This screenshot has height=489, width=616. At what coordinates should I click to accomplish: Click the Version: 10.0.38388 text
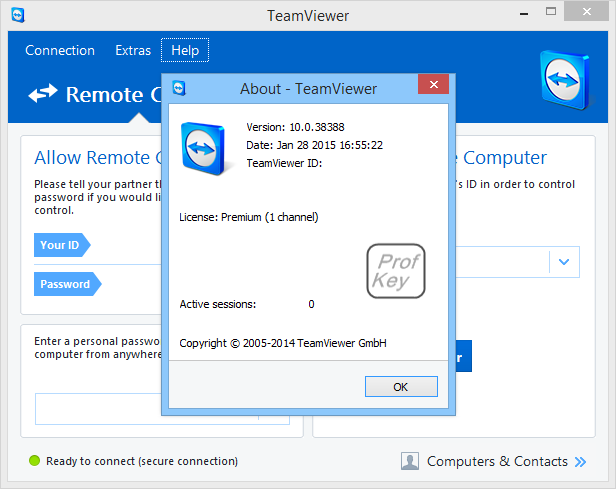295,127
